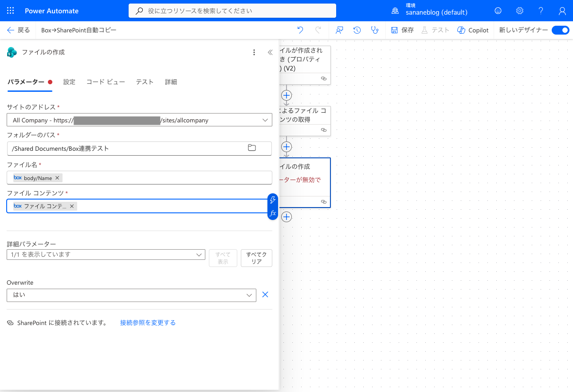This screenshot has height=392, width=573.
Task: Collapse the action panel with double chevron
Action: [x=270, y=52]
